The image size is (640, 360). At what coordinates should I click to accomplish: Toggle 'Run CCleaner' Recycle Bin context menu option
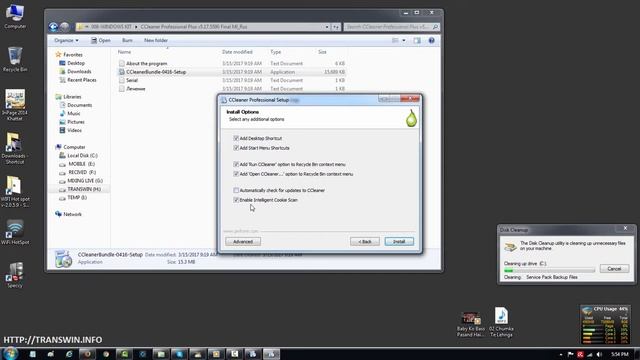(x=236, y=164)
